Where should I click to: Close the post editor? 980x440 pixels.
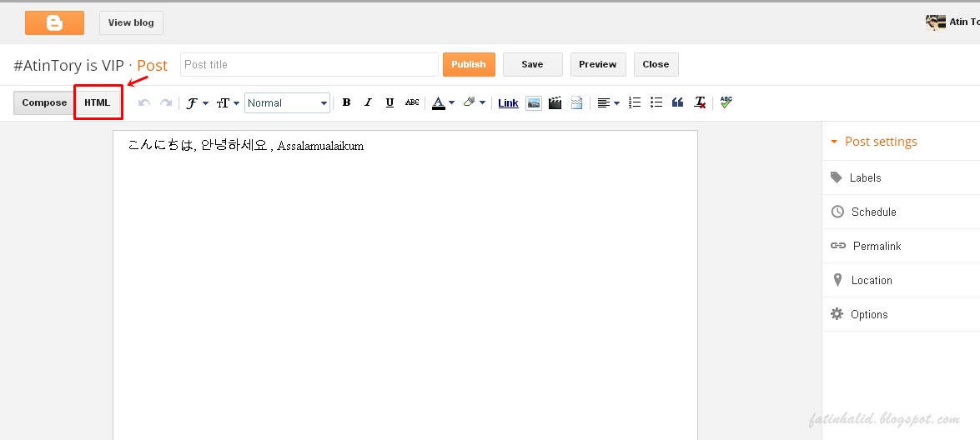656,64
